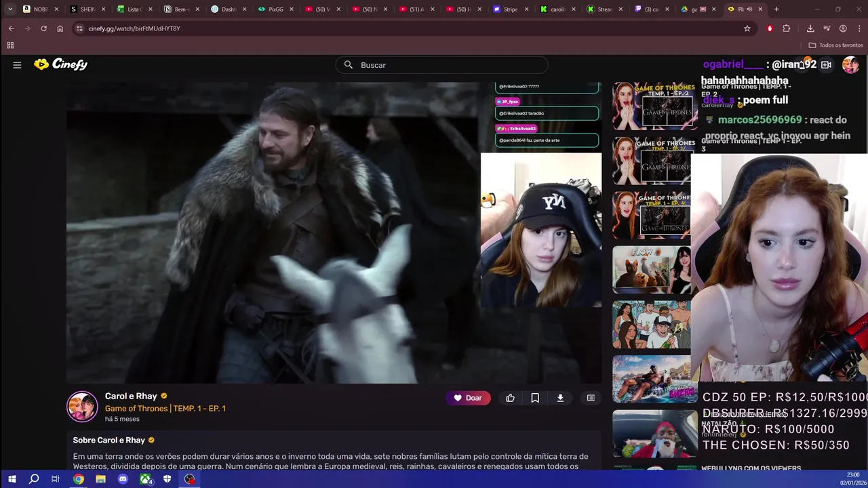Switch to the Lista spreadsheet tab
The image size is (868, 488).
point(135,9)
